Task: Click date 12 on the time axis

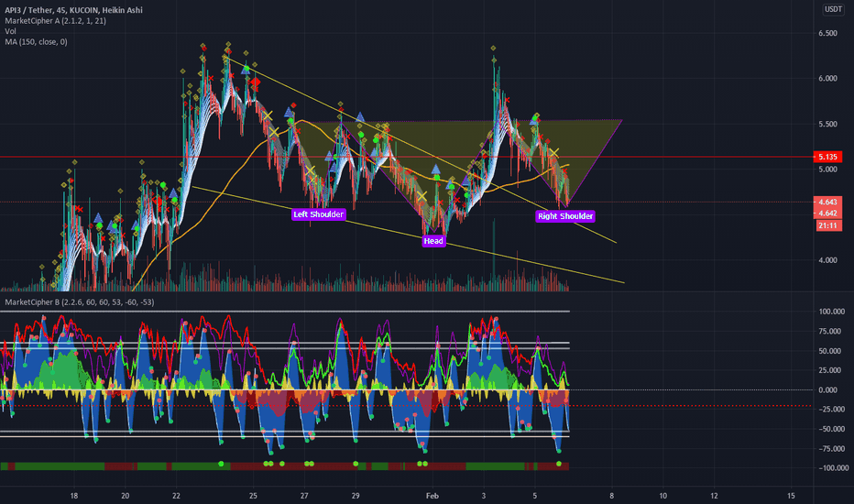Action: (714, 496)
